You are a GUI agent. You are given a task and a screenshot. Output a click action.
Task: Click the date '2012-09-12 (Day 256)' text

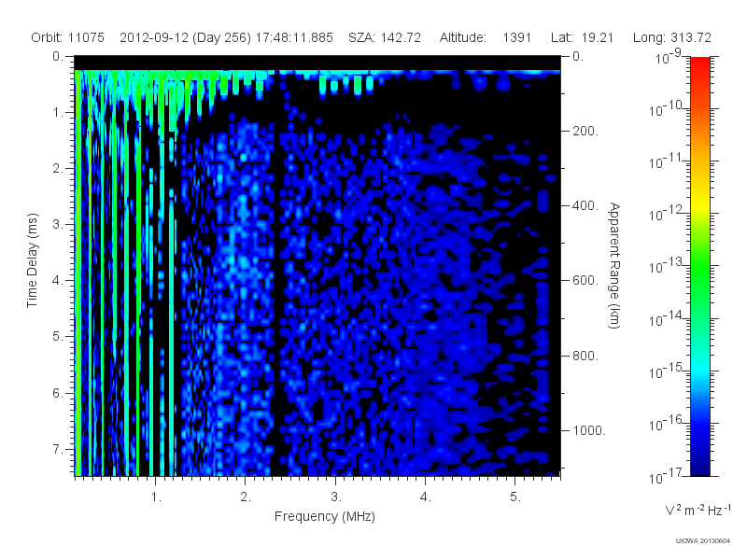185,37
